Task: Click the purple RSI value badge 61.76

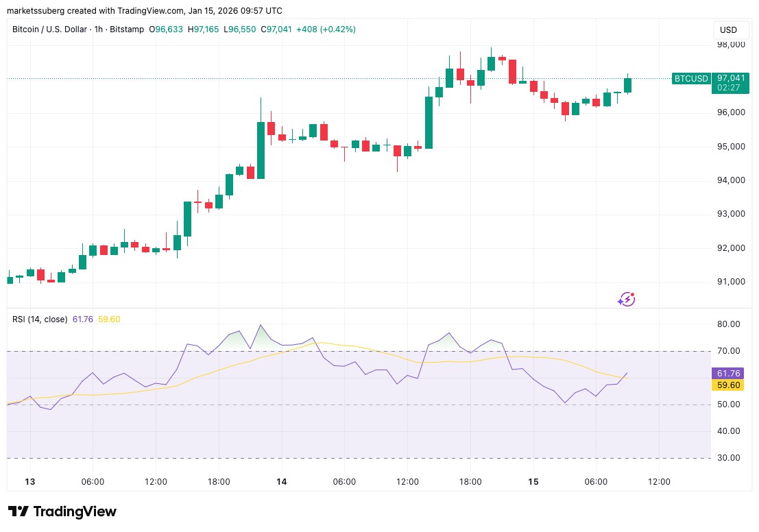Action: [x=729, y=374]
